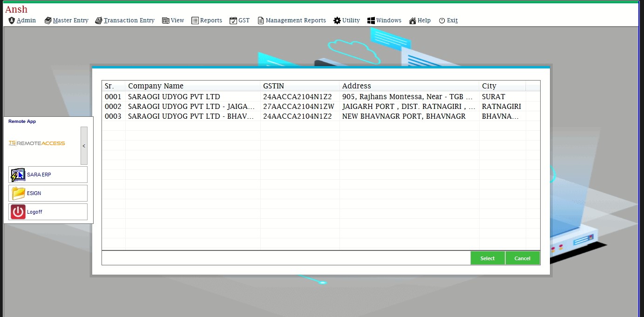Select the company row with city RATNAGIRI

(501, 107)
